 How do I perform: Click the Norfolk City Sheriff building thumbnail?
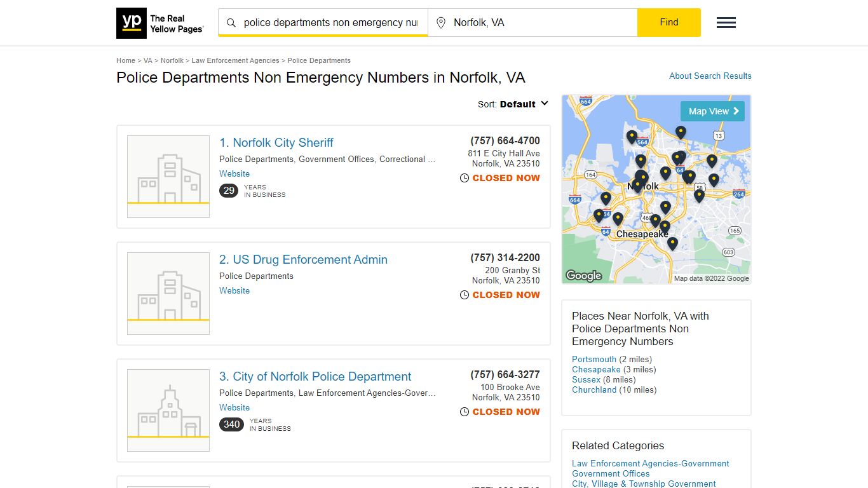[168, 177]
